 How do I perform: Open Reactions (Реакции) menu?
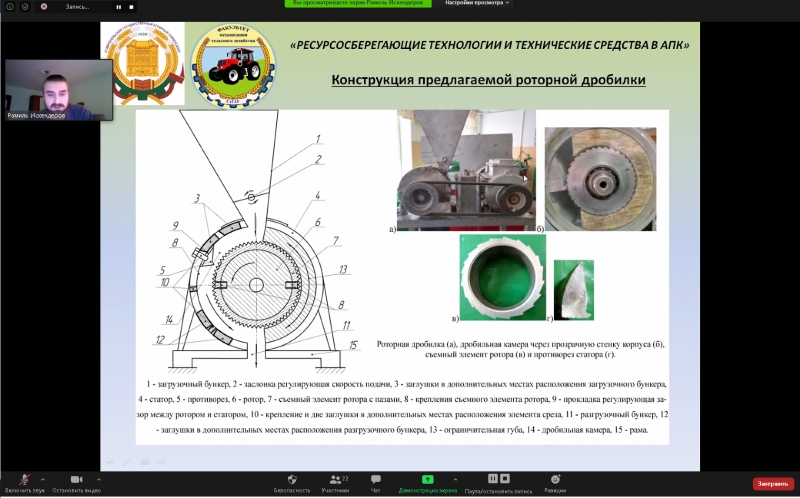click(x=555, y=483)
